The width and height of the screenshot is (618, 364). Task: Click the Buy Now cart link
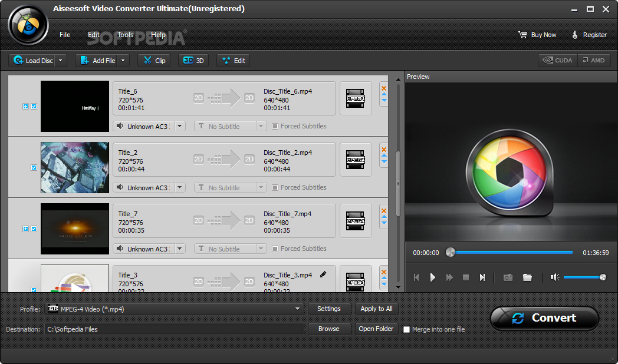click(x=537, y=35)
